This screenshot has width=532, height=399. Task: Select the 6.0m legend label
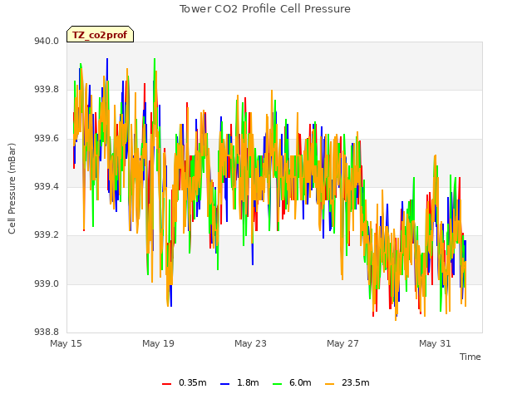[300, 382]
